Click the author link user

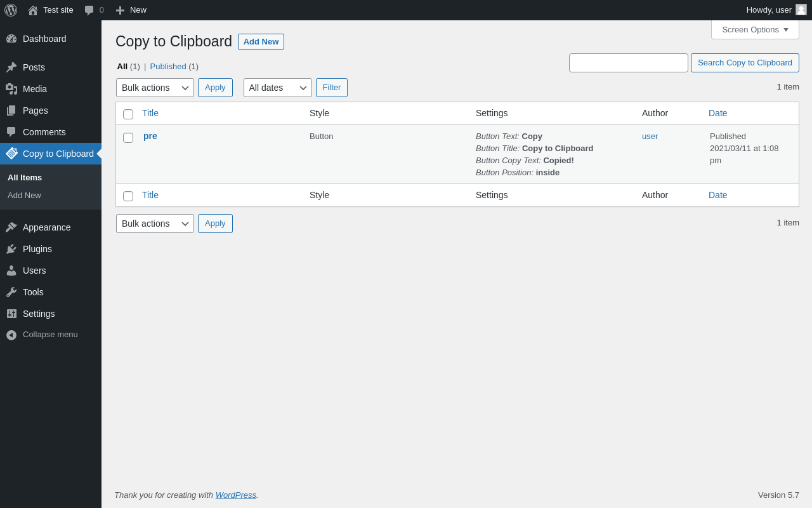[x=650, y=136]
